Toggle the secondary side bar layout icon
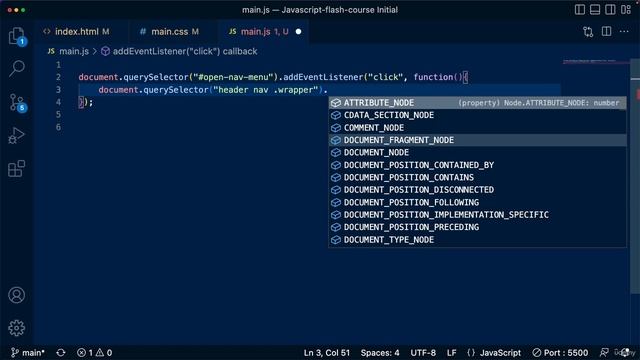The height and width of the screenshot is (360, 640). (610, 9)
